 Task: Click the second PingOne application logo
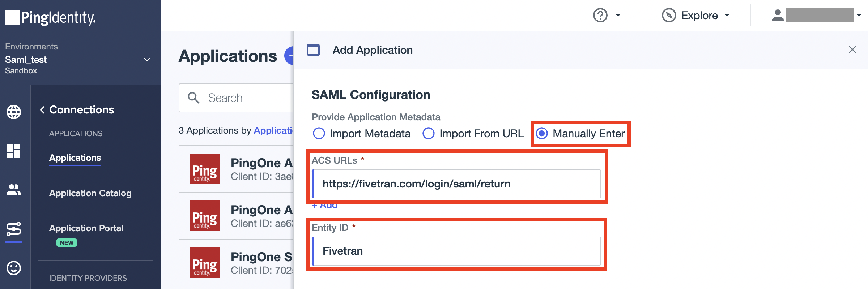pos(205,216)
